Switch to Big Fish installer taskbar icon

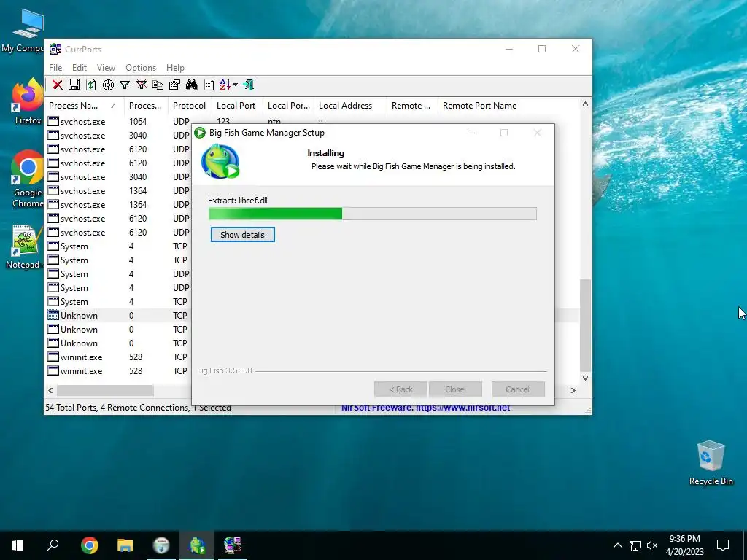pyautogui.click(x=197, y=545)
